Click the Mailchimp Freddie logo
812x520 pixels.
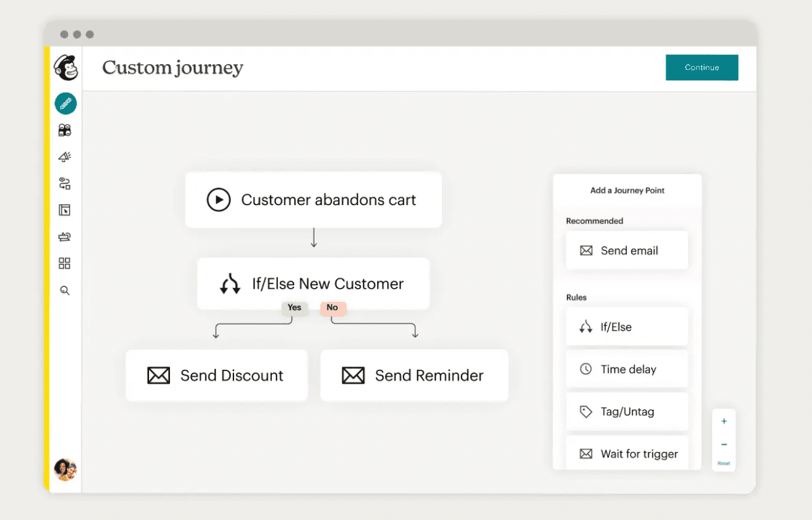pyautogui.click(x=65, y=67)
